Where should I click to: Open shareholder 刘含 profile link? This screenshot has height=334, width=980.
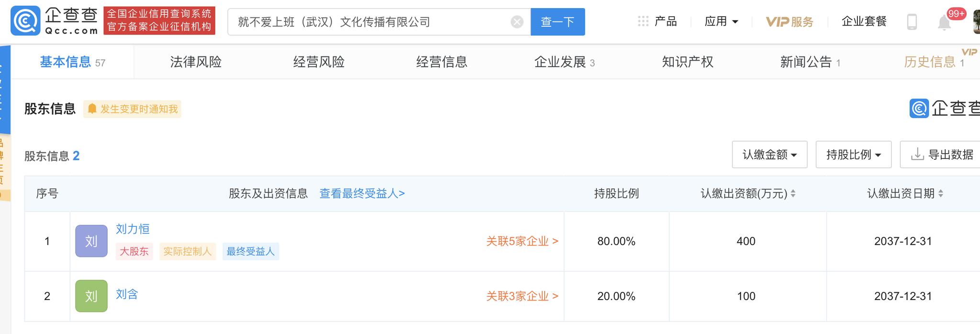click(x=127, y=294)
